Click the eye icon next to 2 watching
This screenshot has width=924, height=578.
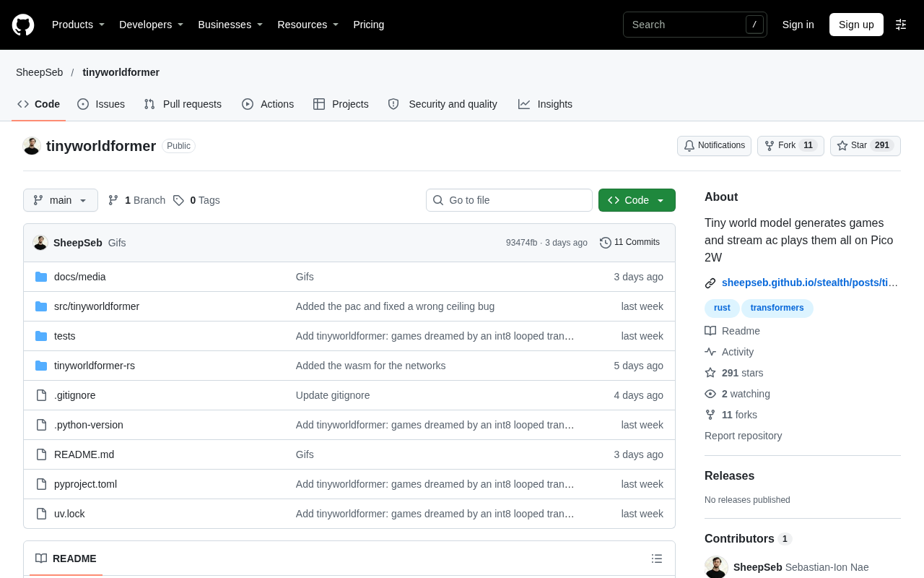tap(710, 394)
